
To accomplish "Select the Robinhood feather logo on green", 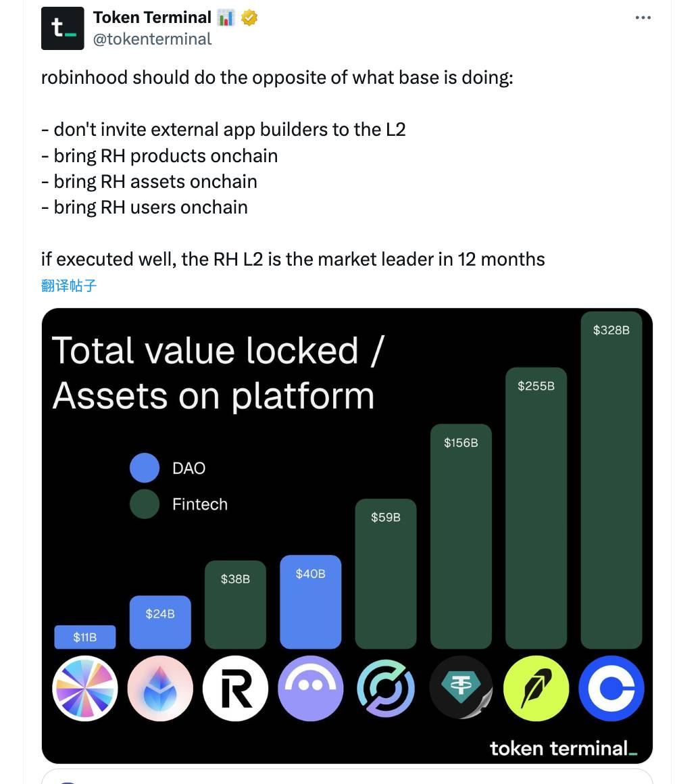I will (x=536, y=688).
